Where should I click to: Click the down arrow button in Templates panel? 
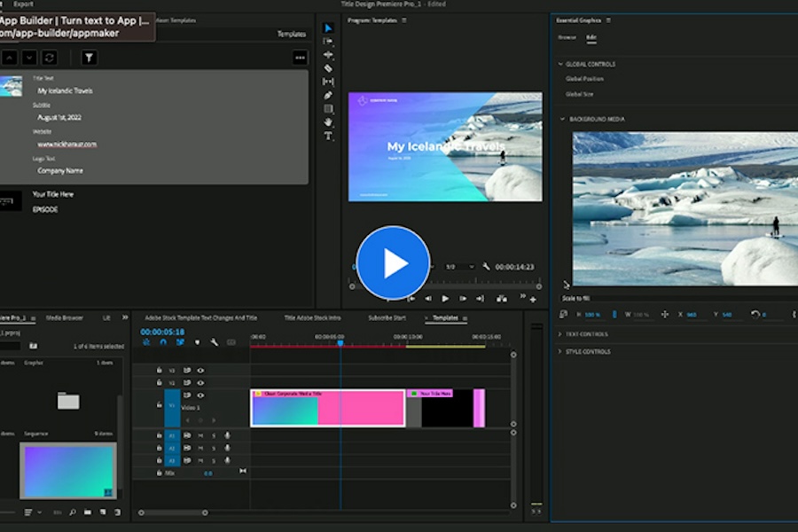click(x=29, y=58)
